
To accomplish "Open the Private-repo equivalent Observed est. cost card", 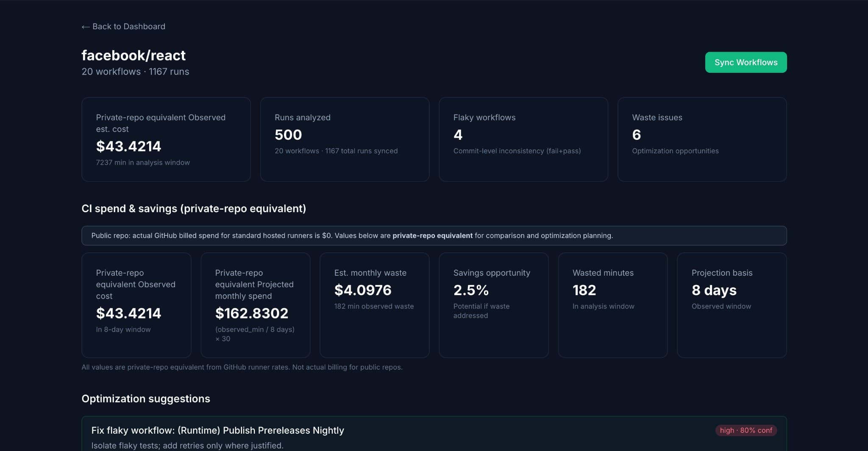I will tap(166, 139).
